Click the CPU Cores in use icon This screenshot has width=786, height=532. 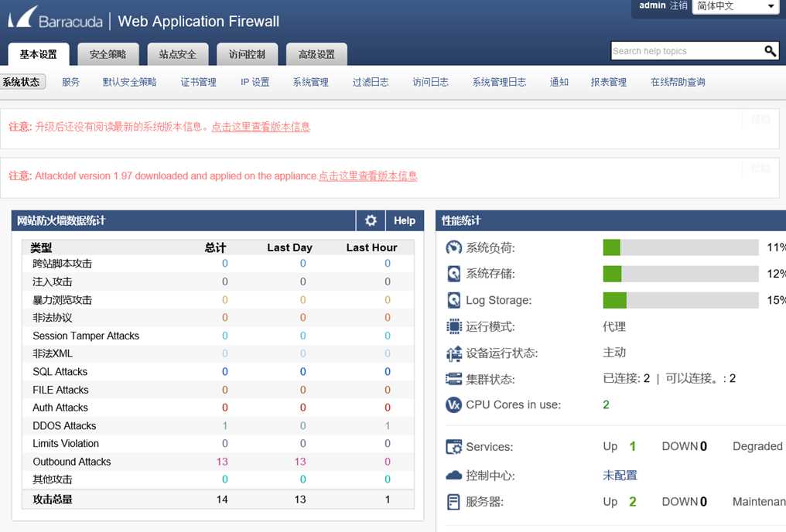453,404
